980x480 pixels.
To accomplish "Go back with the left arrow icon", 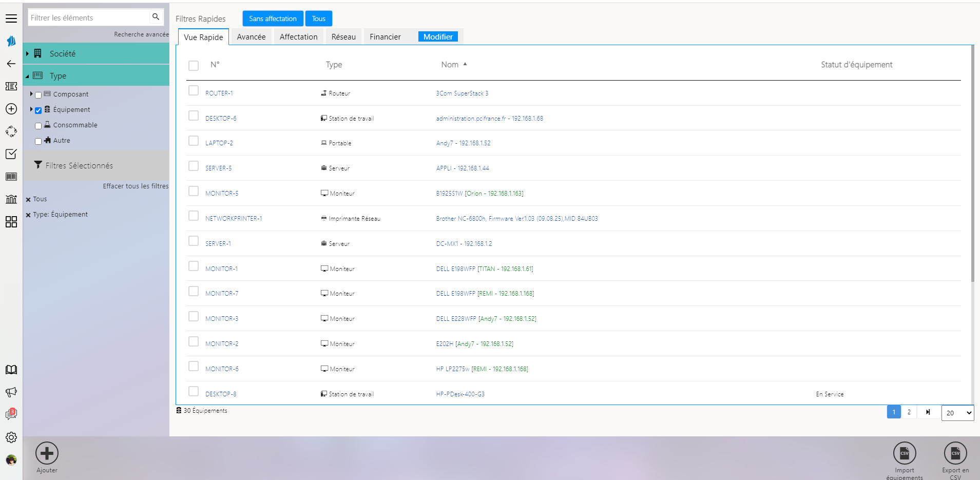I will click(x=11, y=64).
